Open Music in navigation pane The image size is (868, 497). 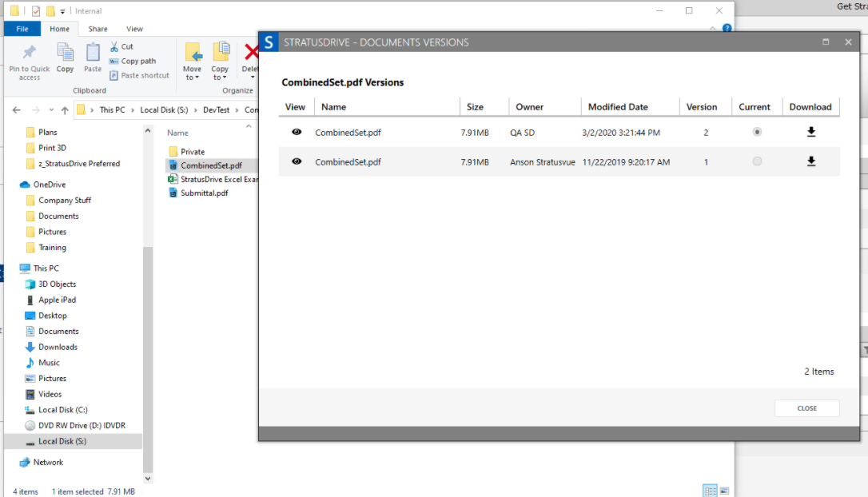(x=49, y=363)
